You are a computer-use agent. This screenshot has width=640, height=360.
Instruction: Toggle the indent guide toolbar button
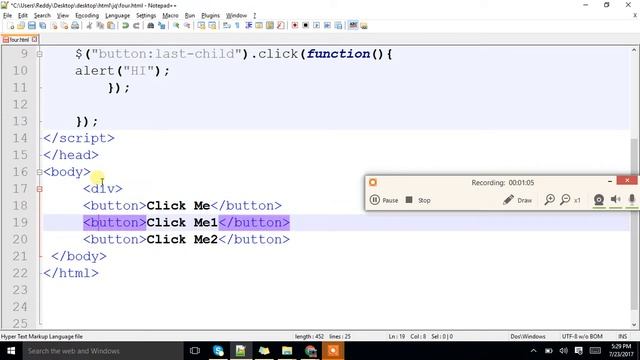(x=248, y=26)
